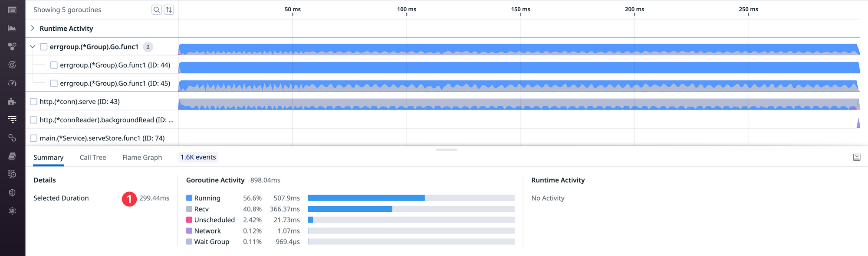This screenshot has width=868, height=256.
Task: Open the goroutine search icon
Action: (x=157, y=10)
